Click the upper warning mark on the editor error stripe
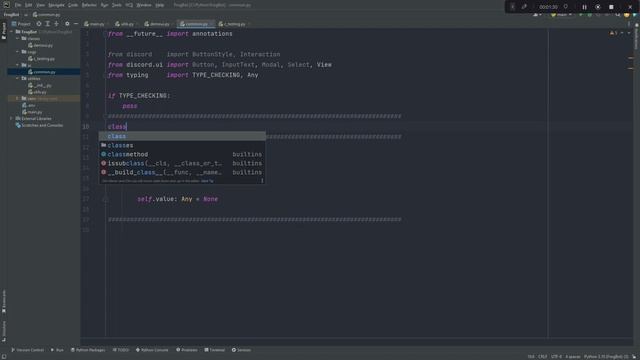Screen dimensions: 640x360 tap(631, 58)
